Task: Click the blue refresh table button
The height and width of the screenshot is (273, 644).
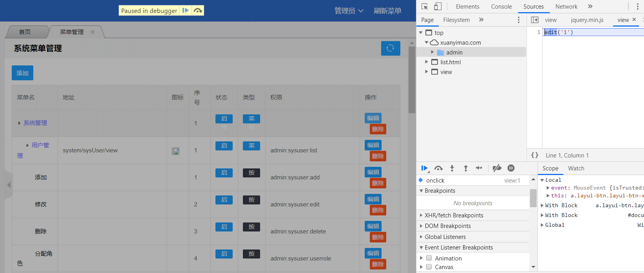Action: (390, 48)
